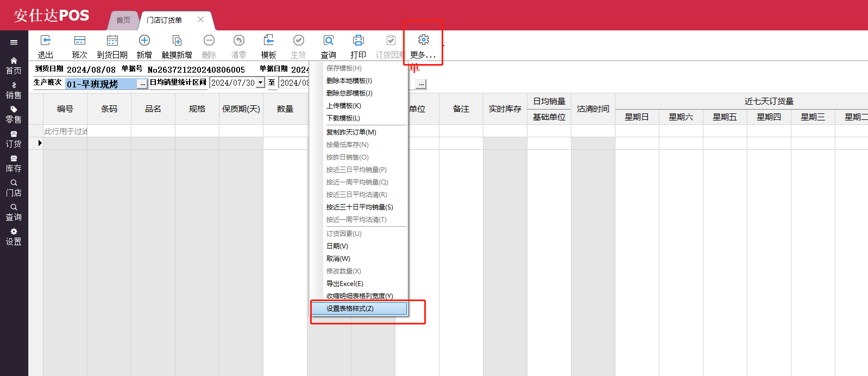Select the row indicator arrow in grid
The image size is (868, 376).
click(40, 143)
